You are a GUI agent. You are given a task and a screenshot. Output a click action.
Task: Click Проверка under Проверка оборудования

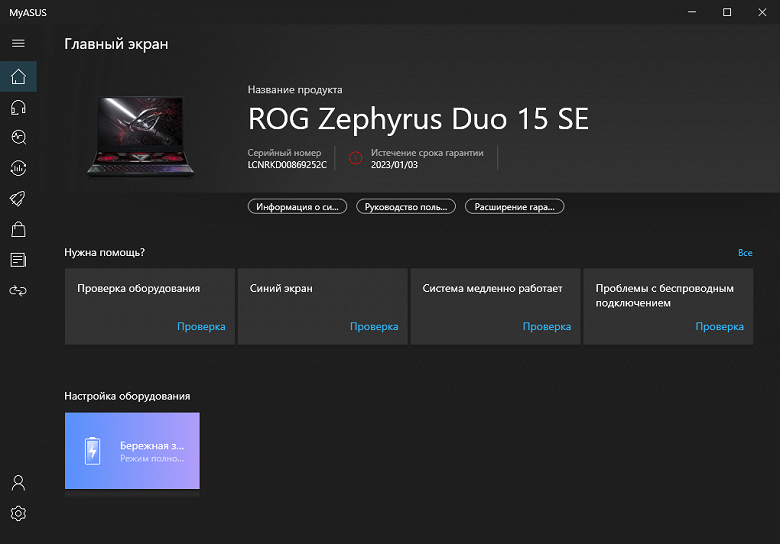201,326
